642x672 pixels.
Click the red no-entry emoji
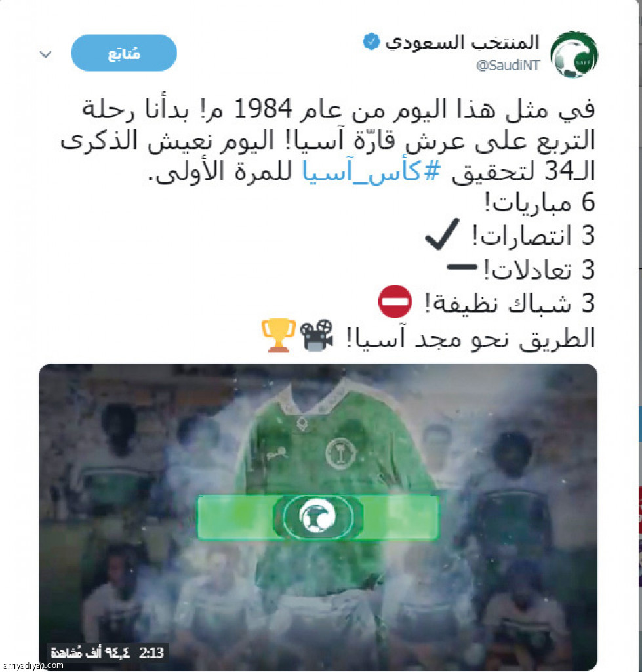coord(395,301)
